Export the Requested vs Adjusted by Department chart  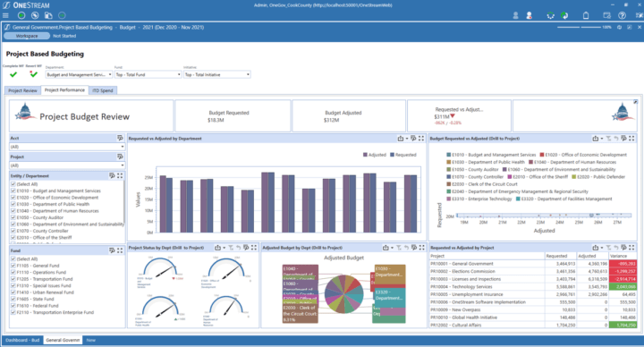(401, 139)
